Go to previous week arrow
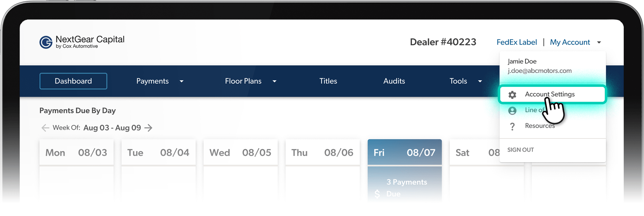The width and height of the screenshot is (644, 216). (45, 128)
